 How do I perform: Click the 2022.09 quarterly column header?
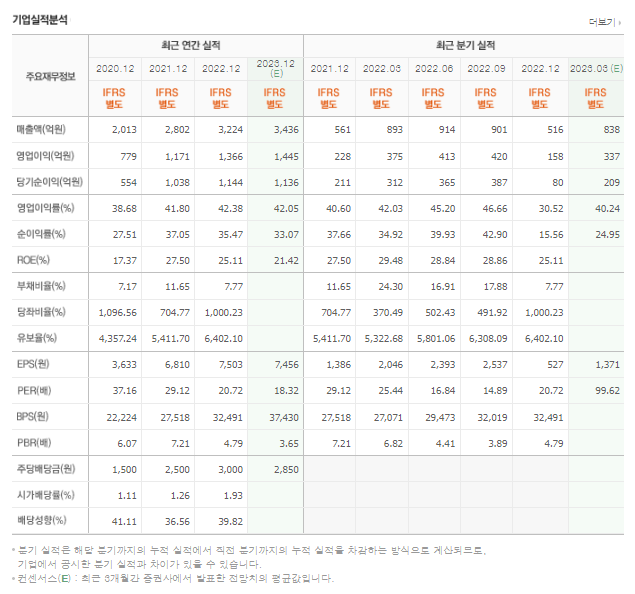click(x=486, y=69)
